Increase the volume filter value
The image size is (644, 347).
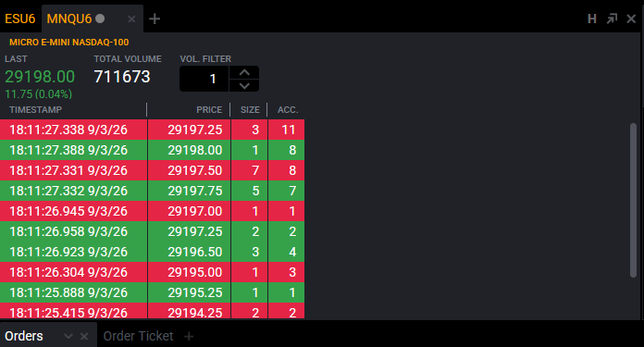tap(244, 73)
